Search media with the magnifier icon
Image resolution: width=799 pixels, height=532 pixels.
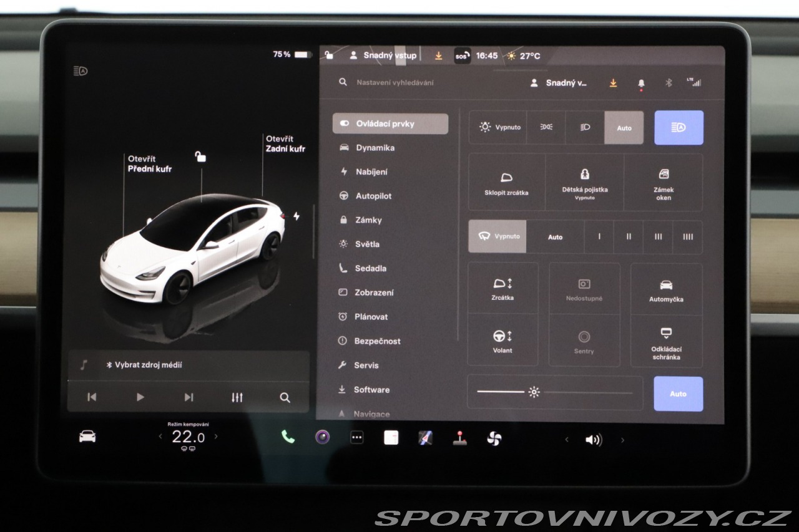pyautogui.click(x=285, y=397)
